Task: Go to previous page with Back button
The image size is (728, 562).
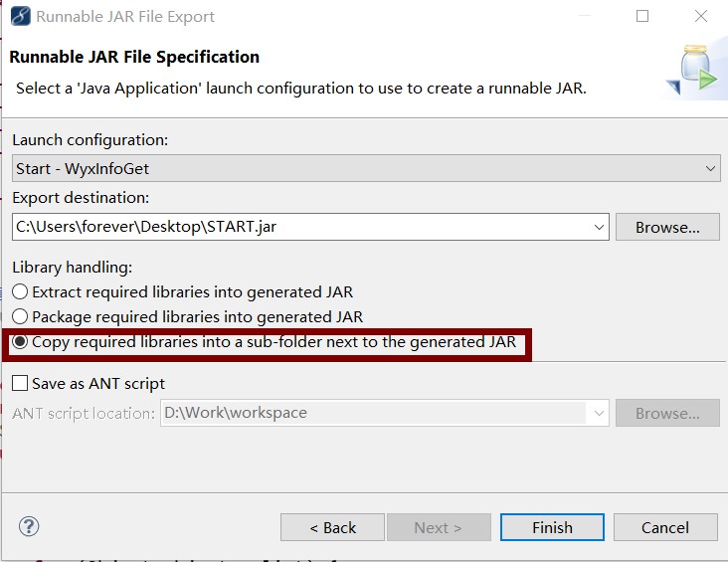Action: tap(332, 527)
